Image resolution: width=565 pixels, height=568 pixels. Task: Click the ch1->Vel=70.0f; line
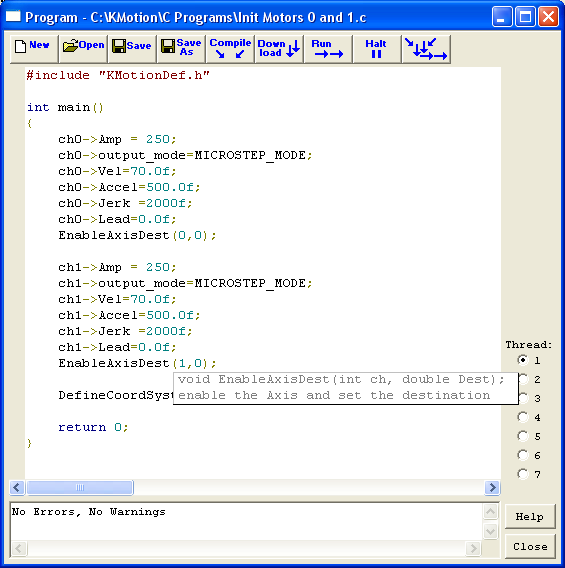(x=117, y=299)
